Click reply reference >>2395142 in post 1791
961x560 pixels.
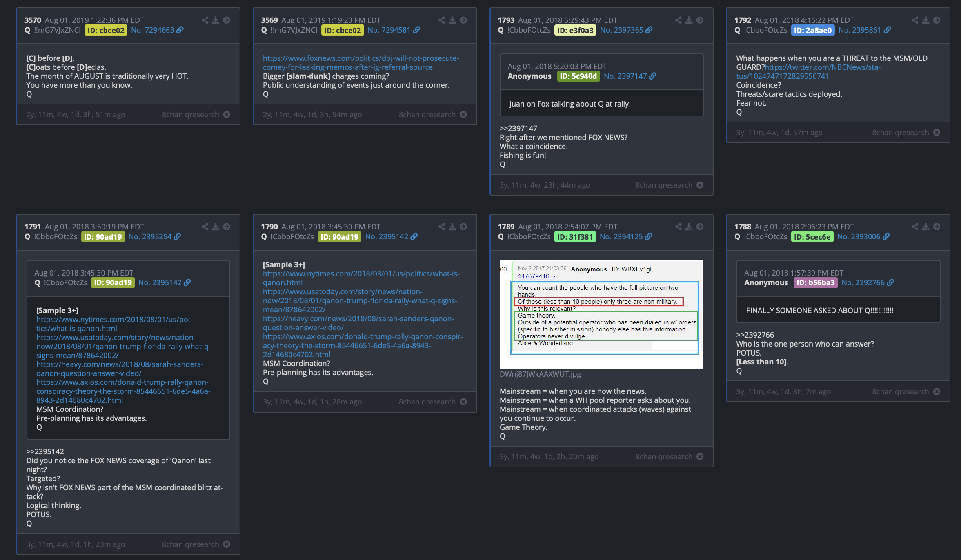[45, 452]
